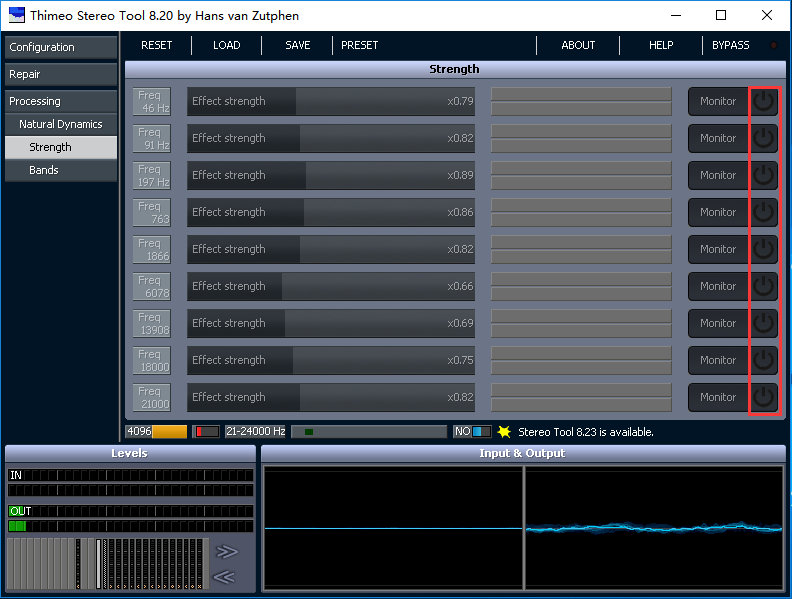This screenshot has height=599, width=792.
Task: Expand the Configuration section in sidebar
Action: pyautogui.click(x=60, y=47)
